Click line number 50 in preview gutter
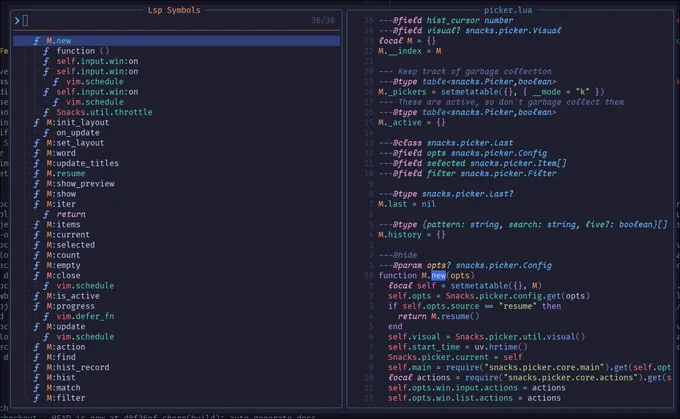The height and width of the screenshot is (419, 680). 369,275
